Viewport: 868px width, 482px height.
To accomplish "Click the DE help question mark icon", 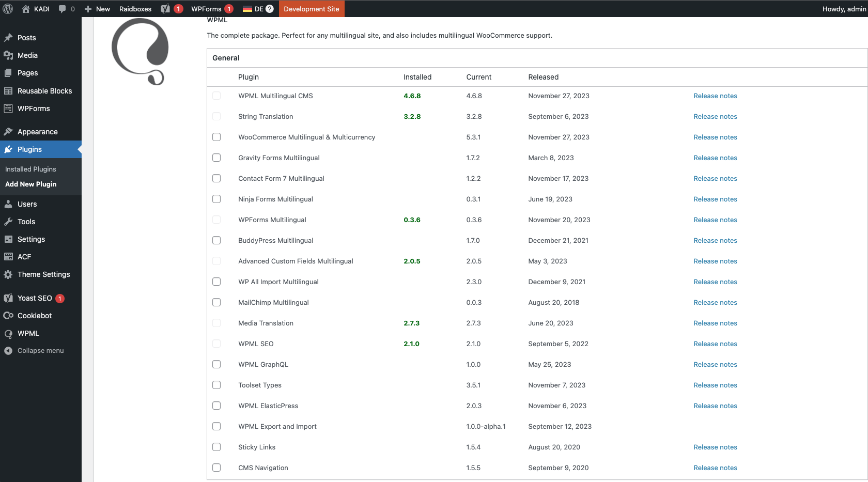I will [270, 9].
